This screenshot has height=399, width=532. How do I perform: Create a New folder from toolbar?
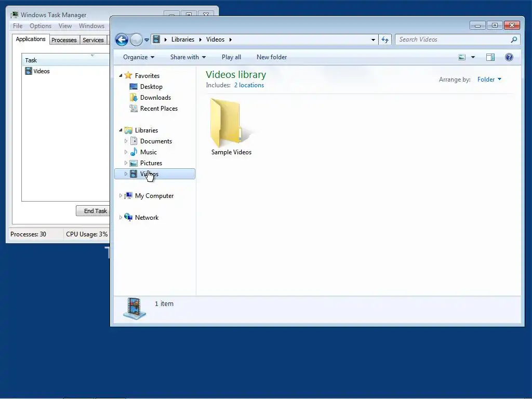coord(271,57)
